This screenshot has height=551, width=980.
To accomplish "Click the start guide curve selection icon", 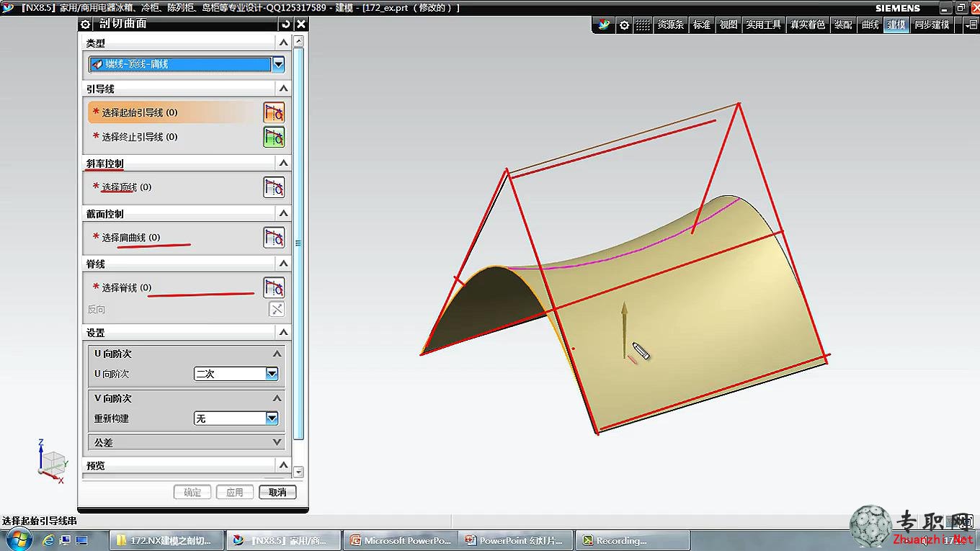I will click(x=274, y=112).
